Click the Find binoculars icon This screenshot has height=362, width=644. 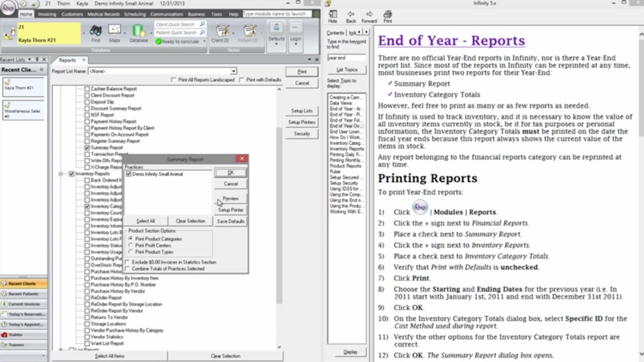(x=95, y=31)
